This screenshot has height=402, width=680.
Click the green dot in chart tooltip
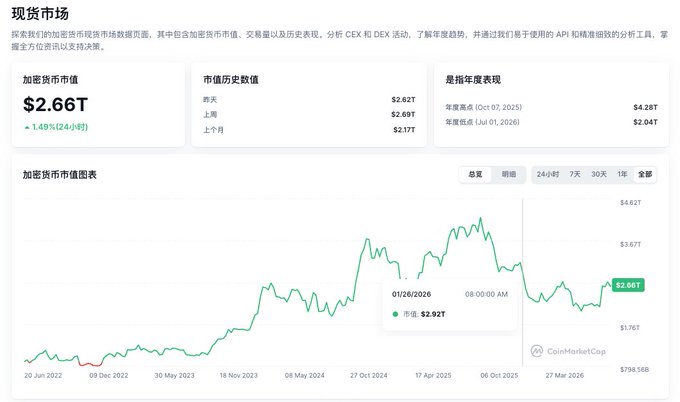click(395, 314)
